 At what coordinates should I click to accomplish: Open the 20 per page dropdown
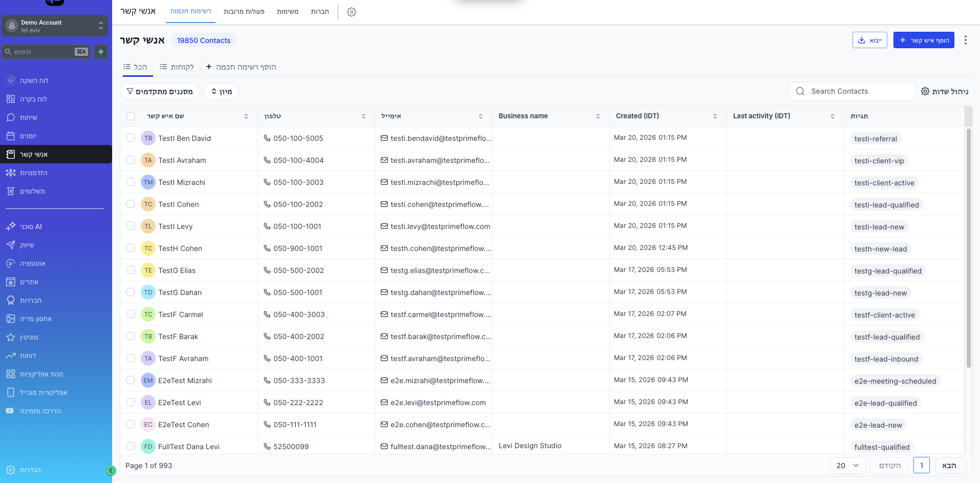847,466
